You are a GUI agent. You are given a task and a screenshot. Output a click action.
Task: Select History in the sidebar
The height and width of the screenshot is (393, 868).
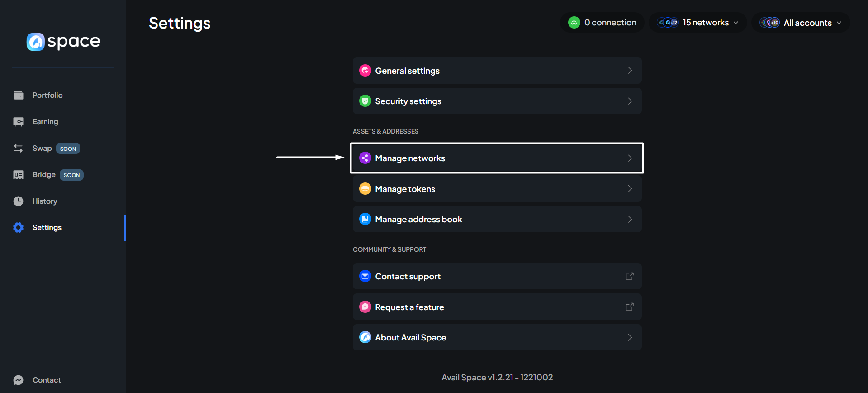click(45, 201)
